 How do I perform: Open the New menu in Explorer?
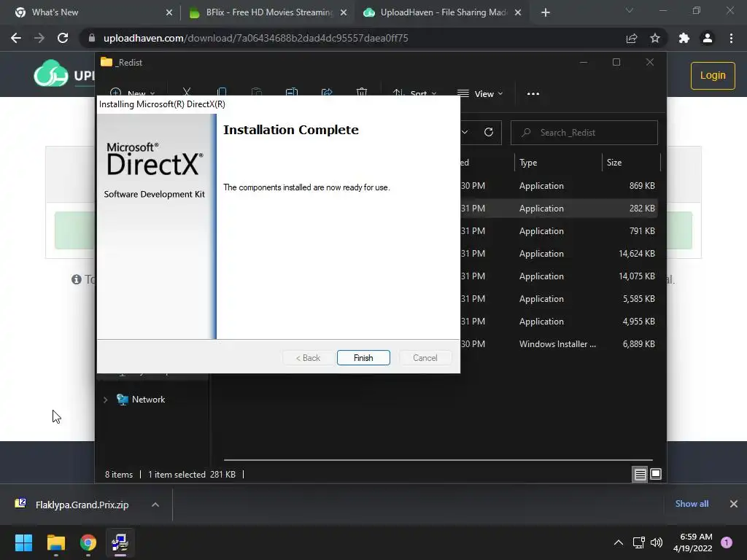pyautogui.click(x=132, y=93)
